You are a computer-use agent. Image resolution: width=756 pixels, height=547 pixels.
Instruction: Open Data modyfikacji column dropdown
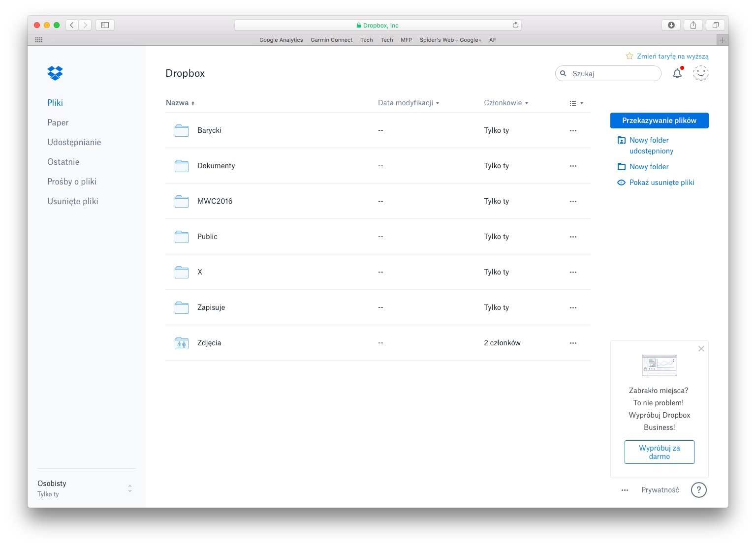(409, 103)
